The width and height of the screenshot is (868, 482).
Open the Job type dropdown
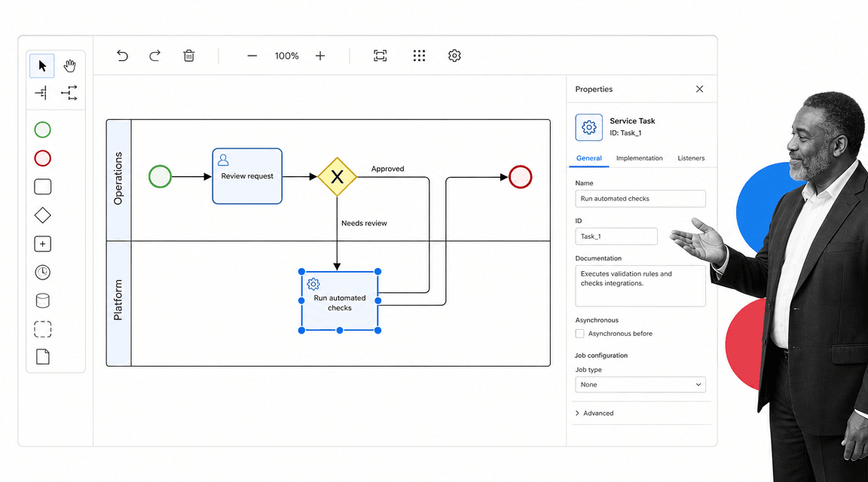click(x=640, y=385)
